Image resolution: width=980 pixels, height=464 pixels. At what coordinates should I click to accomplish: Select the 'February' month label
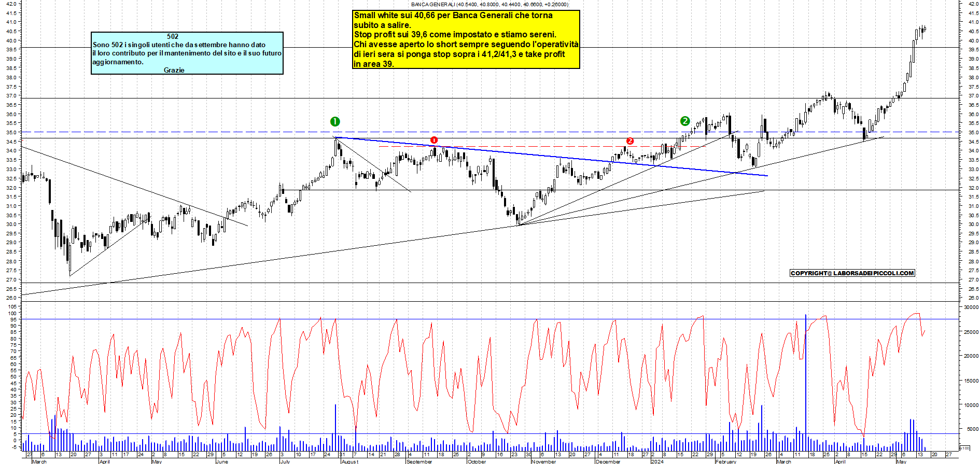tap(726, 461)
